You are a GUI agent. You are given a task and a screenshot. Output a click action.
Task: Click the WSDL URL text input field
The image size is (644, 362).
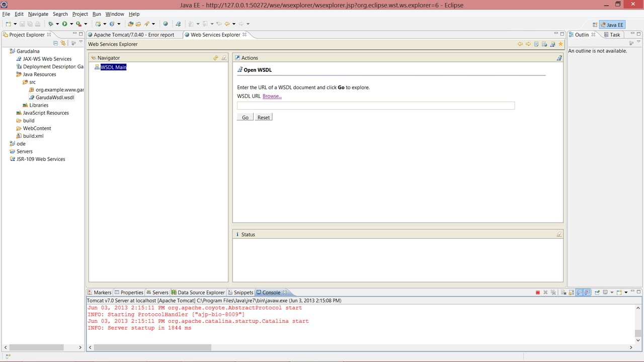point(375,106)
